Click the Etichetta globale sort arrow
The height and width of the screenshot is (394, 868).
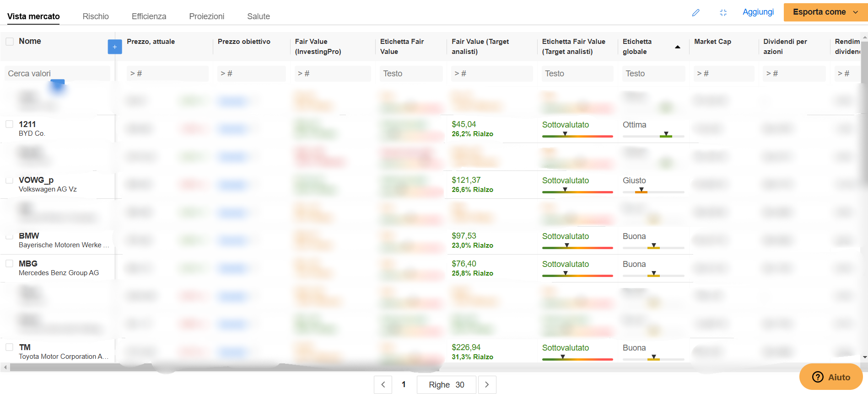coord(678,47)
